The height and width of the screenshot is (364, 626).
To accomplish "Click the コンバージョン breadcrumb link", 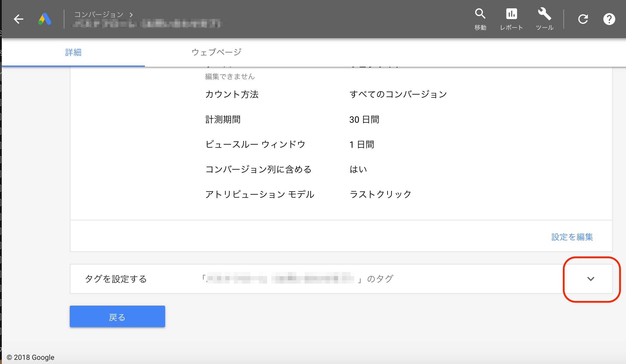I will pos(99,14).
